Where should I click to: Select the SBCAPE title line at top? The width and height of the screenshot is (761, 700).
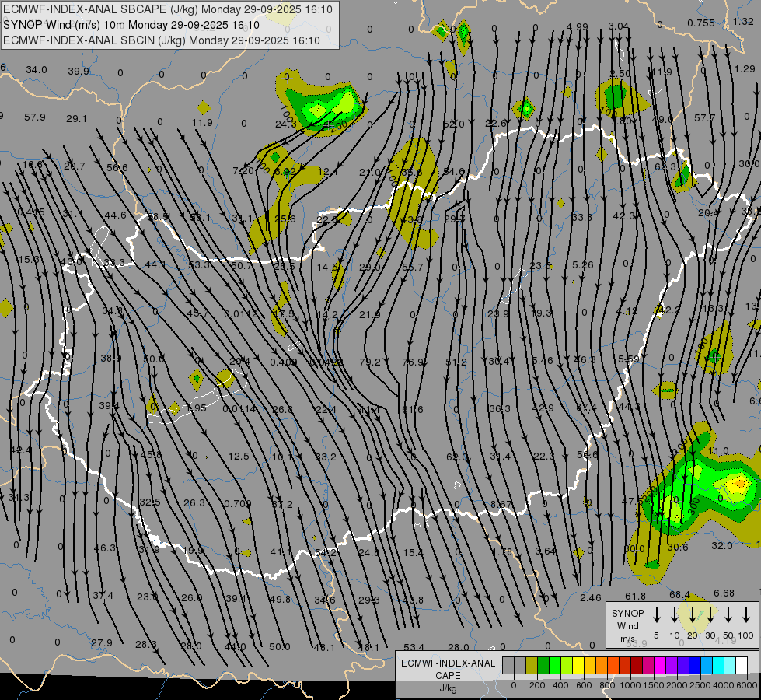pos(168,9)
